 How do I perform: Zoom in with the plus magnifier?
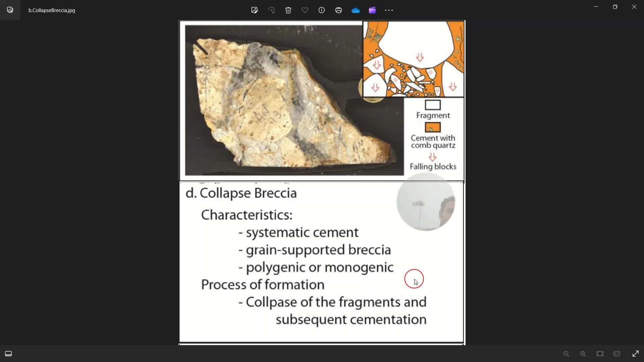[x=583, y=354]
